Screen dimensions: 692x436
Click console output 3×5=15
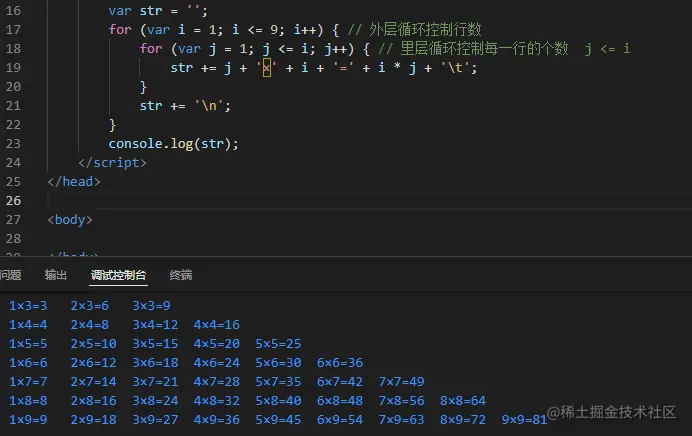155,344
